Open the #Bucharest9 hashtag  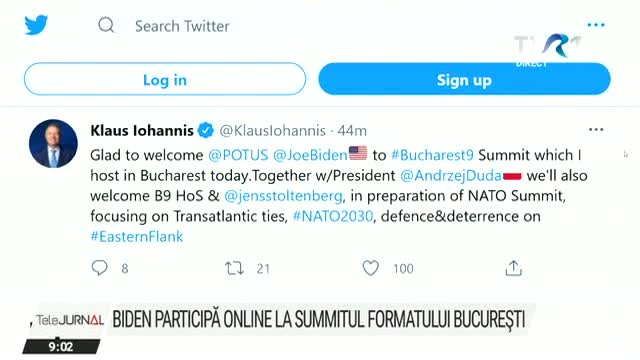[432, 155]
